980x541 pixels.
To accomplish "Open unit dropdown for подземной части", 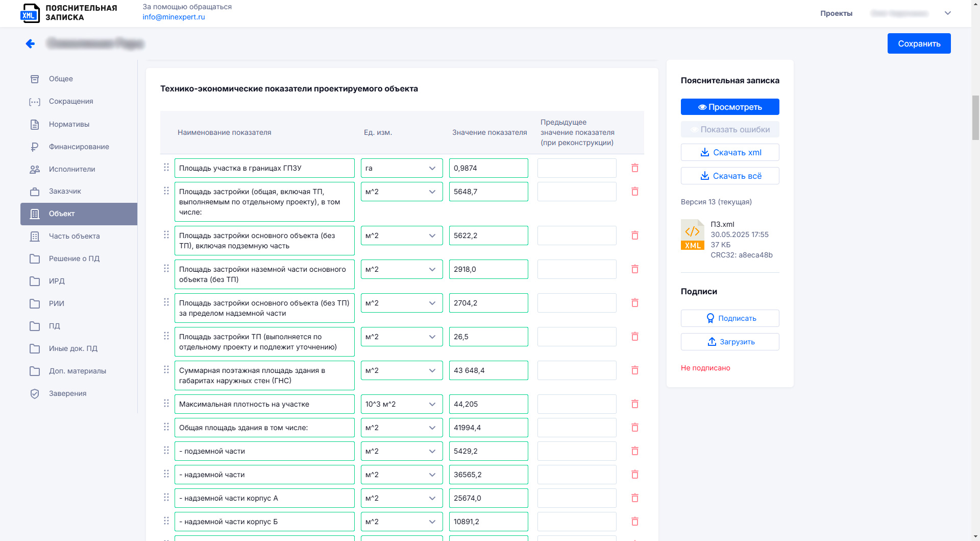I will pyautogui.click(x=402, y=451).
